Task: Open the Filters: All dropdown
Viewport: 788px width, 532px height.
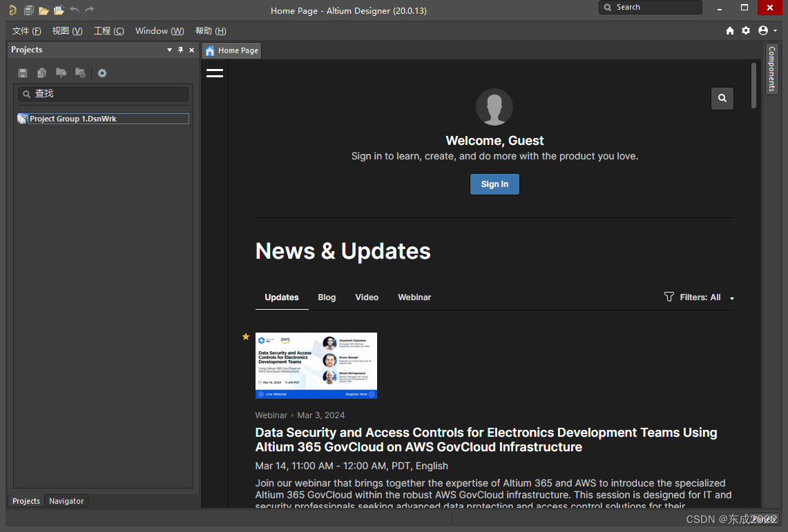Action: point(700,297)
